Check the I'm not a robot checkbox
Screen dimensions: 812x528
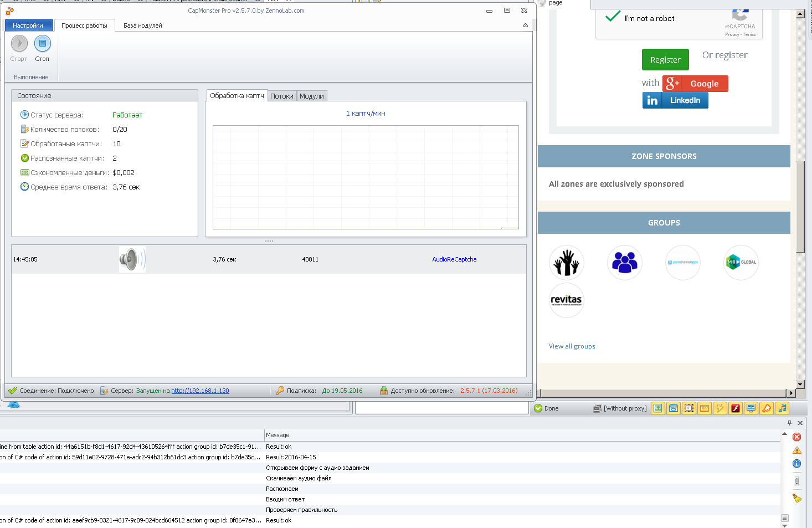(x=613, y=17)
